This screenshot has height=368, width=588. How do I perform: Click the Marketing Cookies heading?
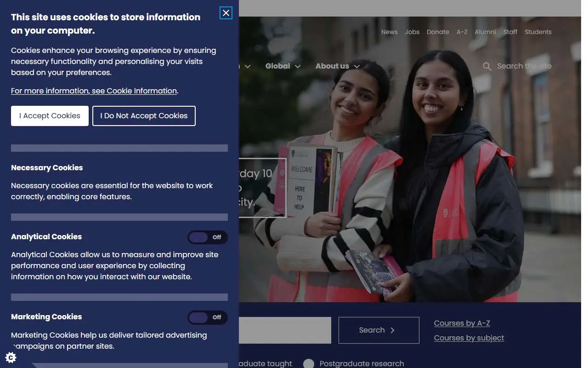[46, 317]
